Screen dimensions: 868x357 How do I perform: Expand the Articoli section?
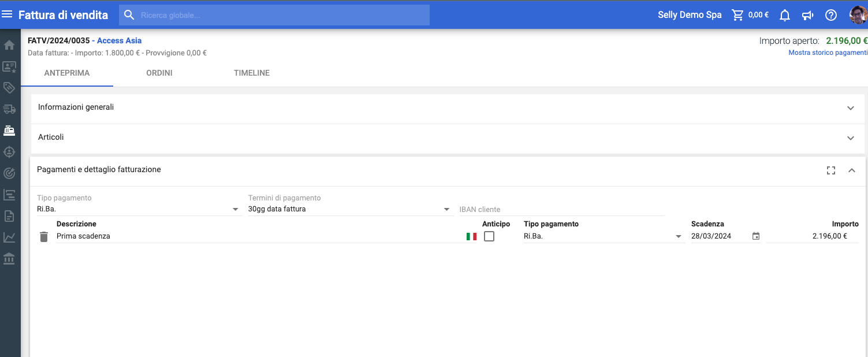[x=850, y=138]
